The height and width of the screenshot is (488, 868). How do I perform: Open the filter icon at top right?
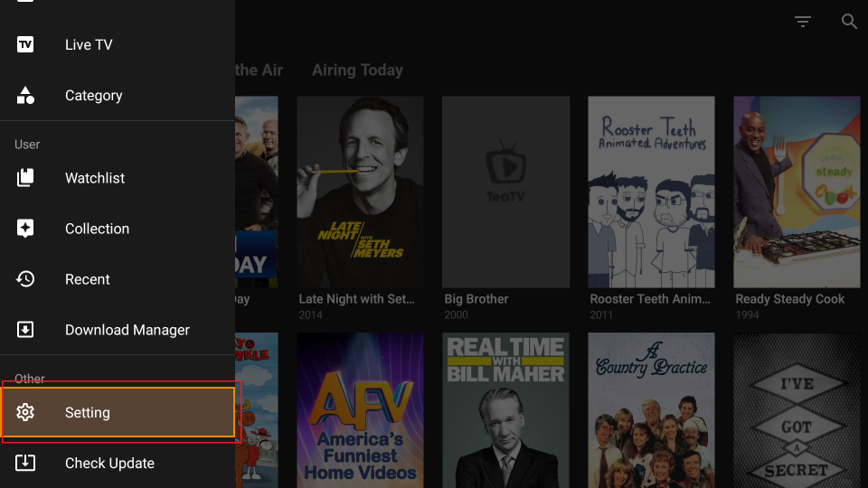(x=803, y=22)
